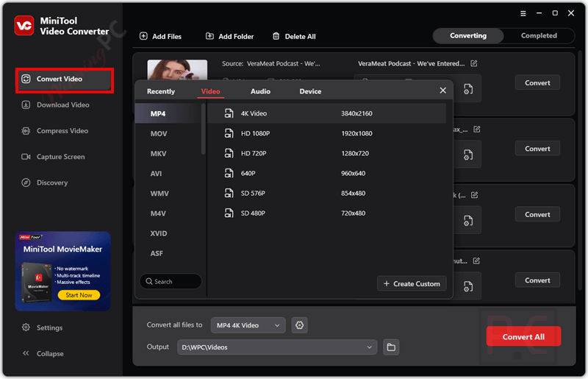Image resolution: width=588 pixels, height=379 pixels.
Task: Switch to the Converting tab
Action: pyautogui.click(x=468, y=35)
